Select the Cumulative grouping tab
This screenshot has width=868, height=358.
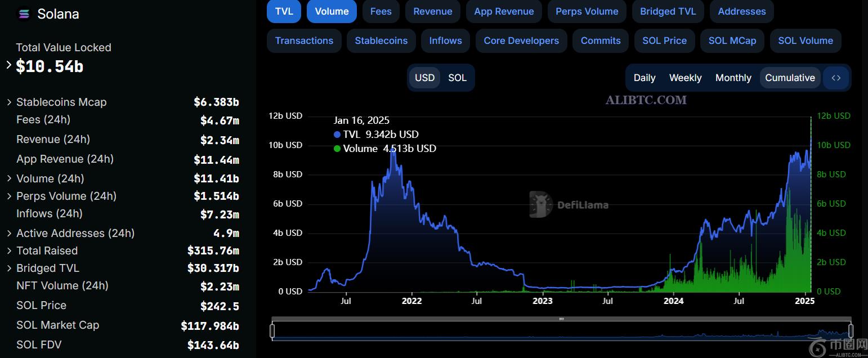coord(790,78)
